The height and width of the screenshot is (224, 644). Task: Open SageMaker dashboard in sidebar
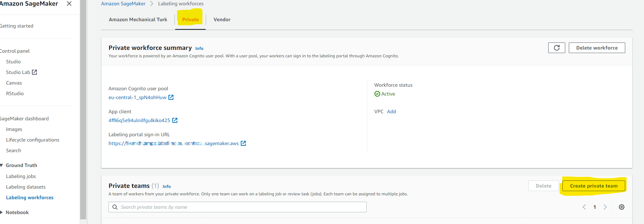[24, 119]
